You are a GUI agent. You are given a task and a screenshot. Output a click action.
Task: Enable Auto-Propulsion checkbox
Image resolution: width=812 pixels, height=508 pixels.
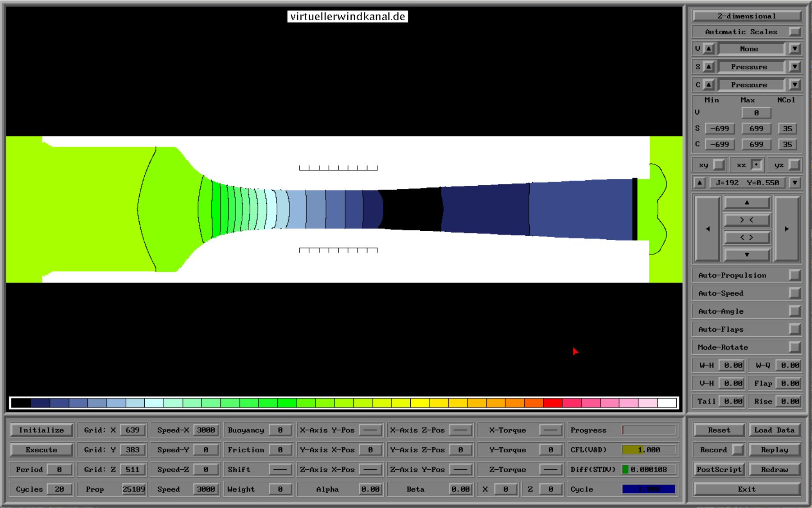[x=795, y=275]
